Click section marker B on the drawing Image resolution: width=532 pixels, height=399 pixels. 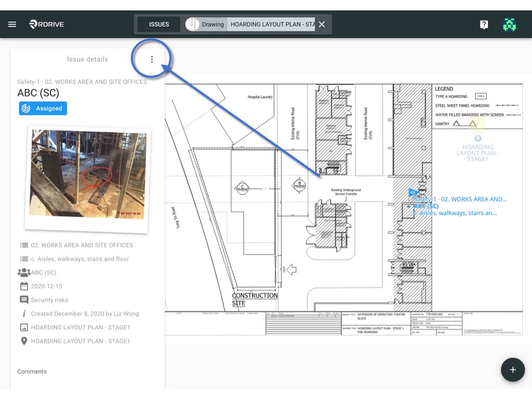click(x=299, y=185)
